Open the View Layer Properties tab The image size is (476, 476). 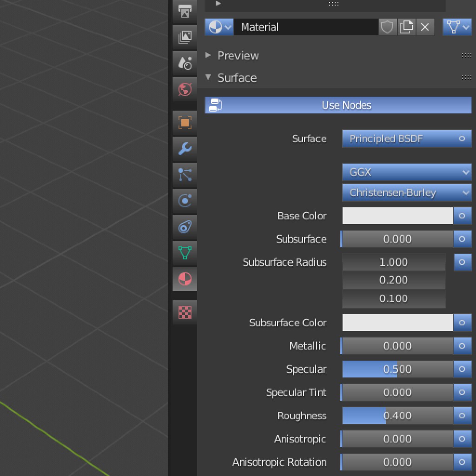pos(185,37)
